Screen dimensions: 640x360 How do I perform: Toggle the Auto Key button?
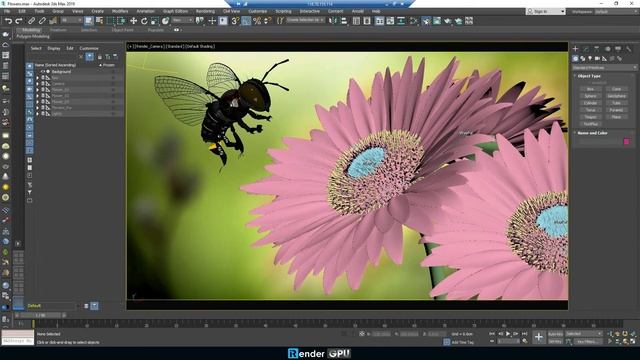point(555,334)
